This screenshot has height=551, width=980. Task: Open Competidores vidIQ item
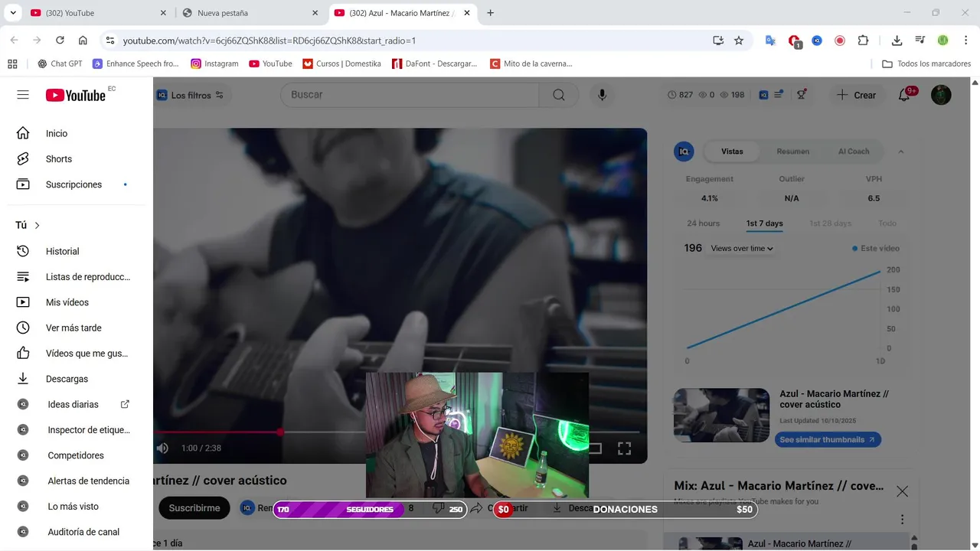(x=77, y=455)
